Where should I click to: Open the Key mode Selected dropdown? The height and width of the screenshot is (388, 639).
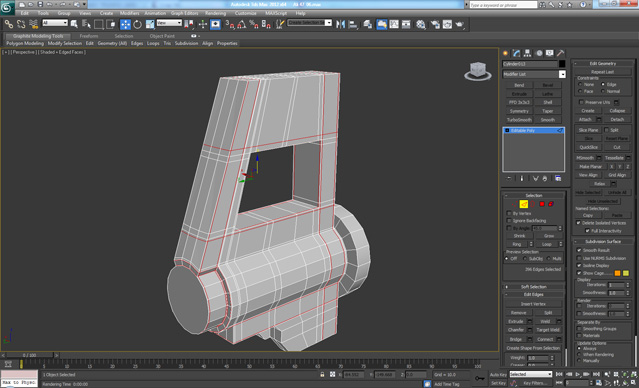(x=531, y=374)
